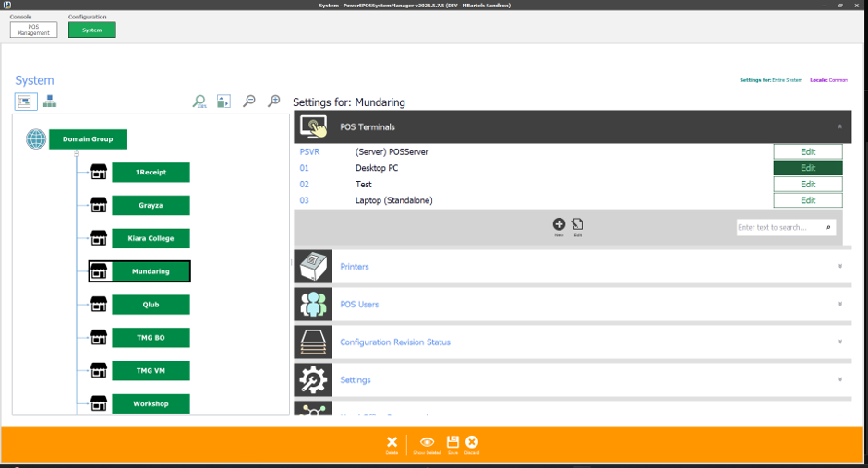Screen dimensions: 868x468
Task: Zoom in the system tree
Action: pyautogui.click(x=274, y=102)
